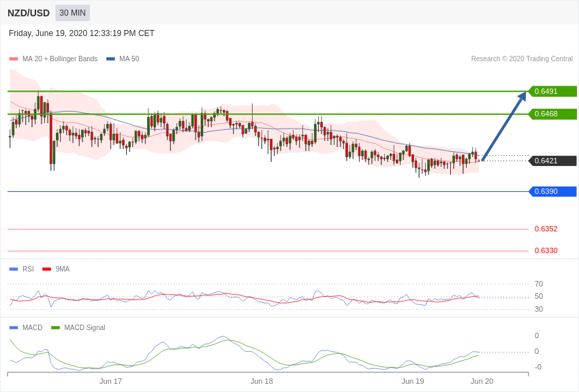Click the MACD Signal legend label
This screenshot has height=392, width=579.
[x=84, y=327]
